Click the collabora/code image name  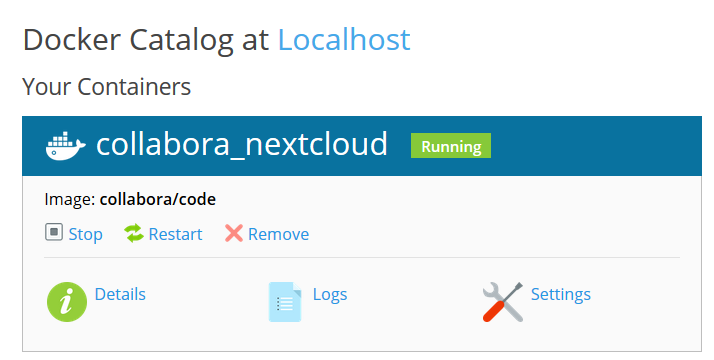click(158, 199)
